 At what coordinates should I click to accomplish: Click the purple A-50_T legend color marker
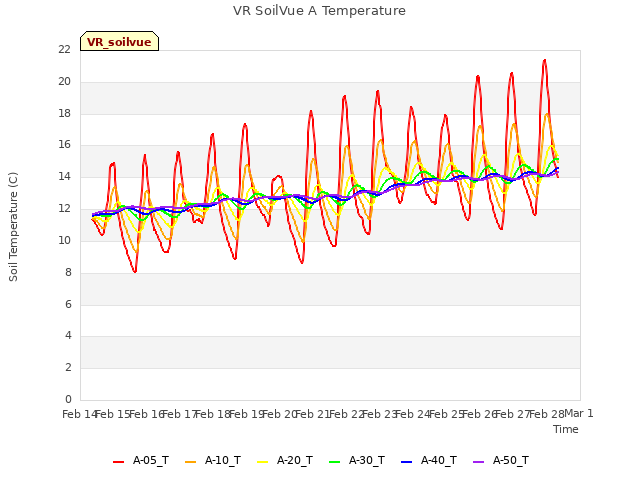(478, 462)
